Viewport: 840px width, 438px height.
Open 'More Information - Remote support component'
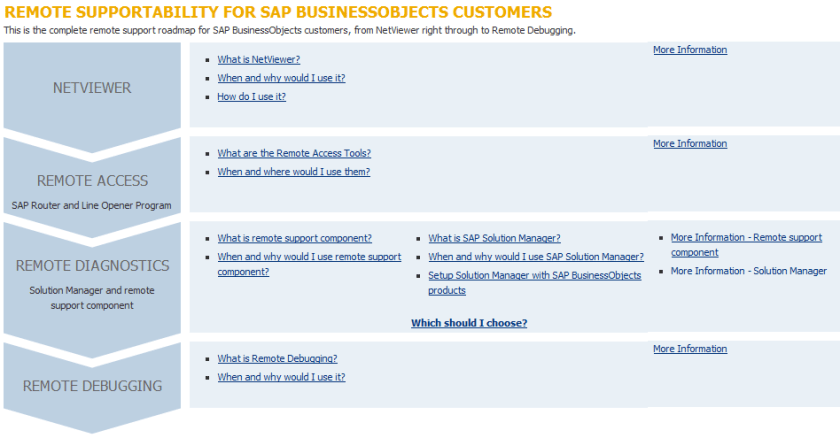tap(746, 238)
